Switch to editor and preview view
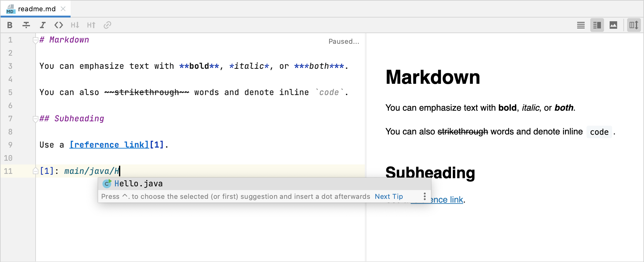 597,25
